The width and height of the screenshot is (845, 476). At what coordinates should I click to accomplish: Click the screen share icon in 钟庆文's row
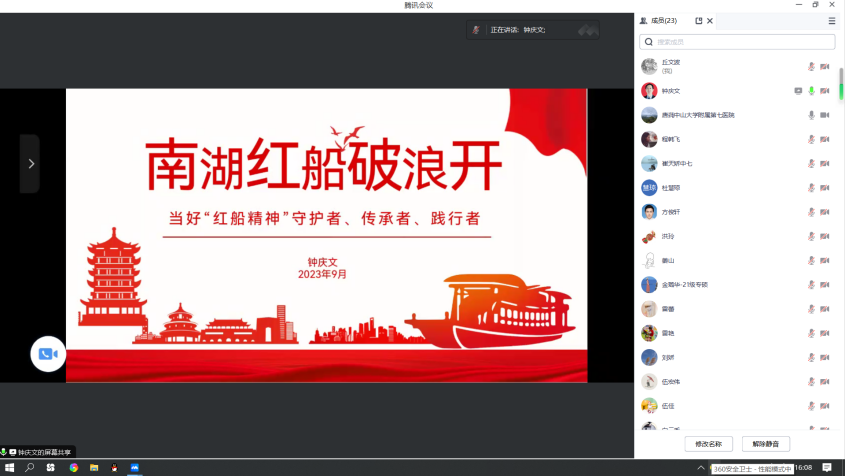pos(798,91)
